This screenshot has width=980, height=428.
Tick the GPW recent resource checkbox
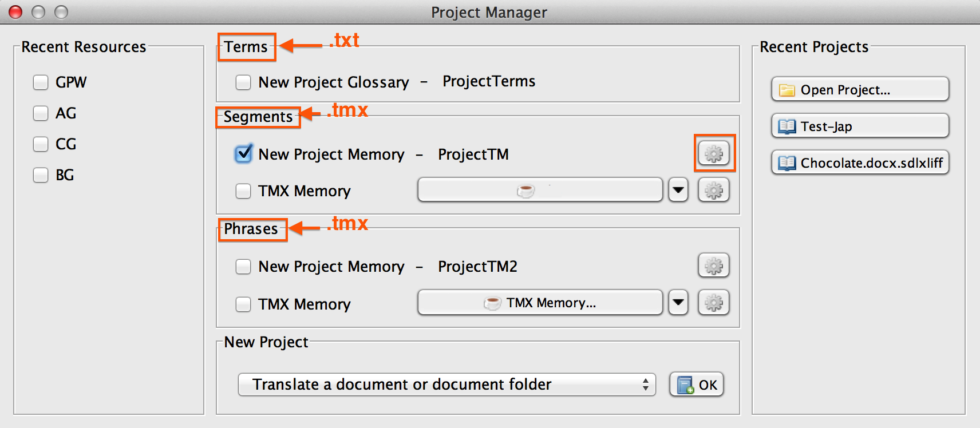41,82
